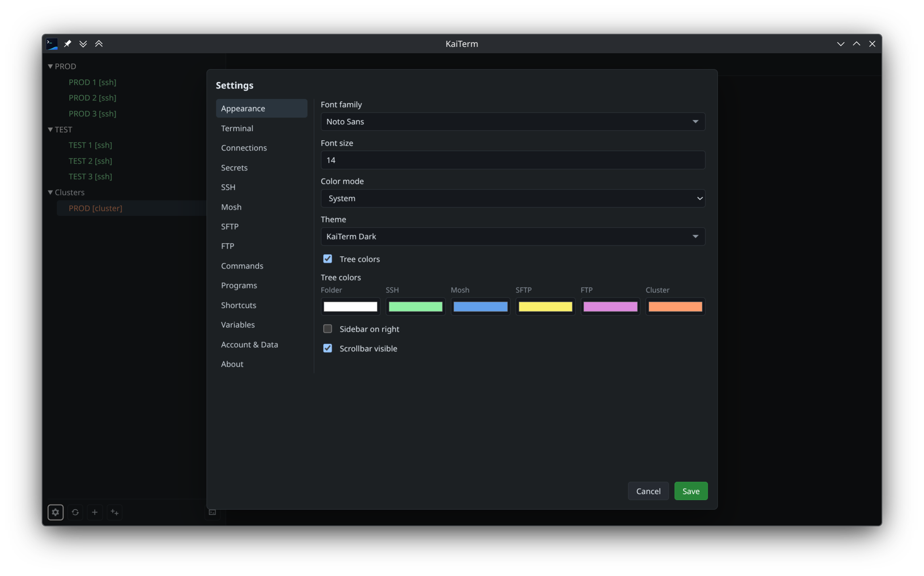Toggle the Tree colors checkbox

click(328, 259)
